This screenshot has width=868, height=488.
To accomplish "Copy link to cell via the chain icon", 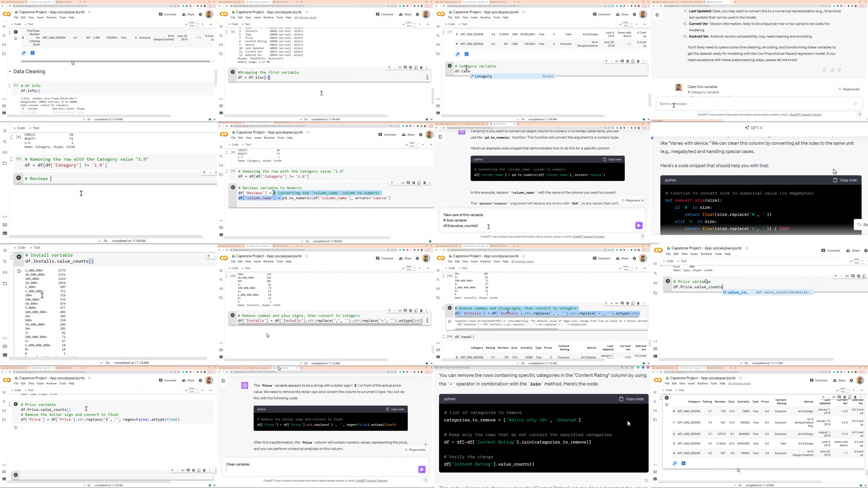I will pos(617,61).
